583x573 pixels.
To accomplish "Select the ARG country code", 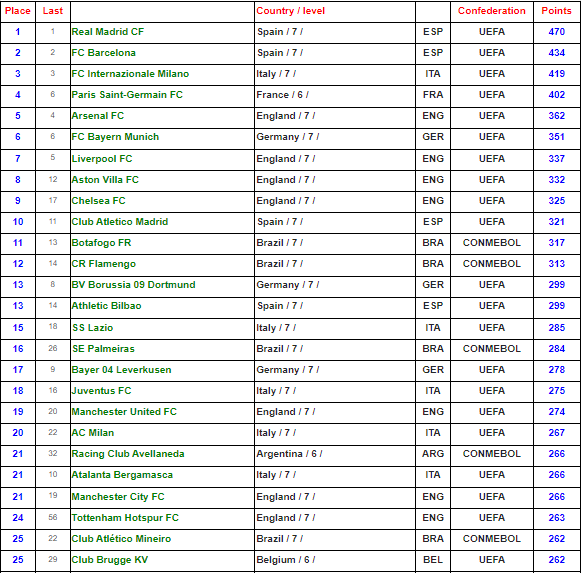I will point(433,454).
